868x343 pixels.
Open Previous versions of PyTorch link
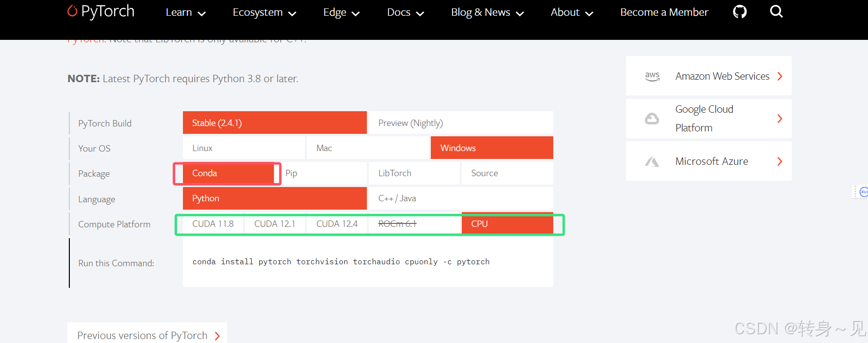click(x=147, y=335)
